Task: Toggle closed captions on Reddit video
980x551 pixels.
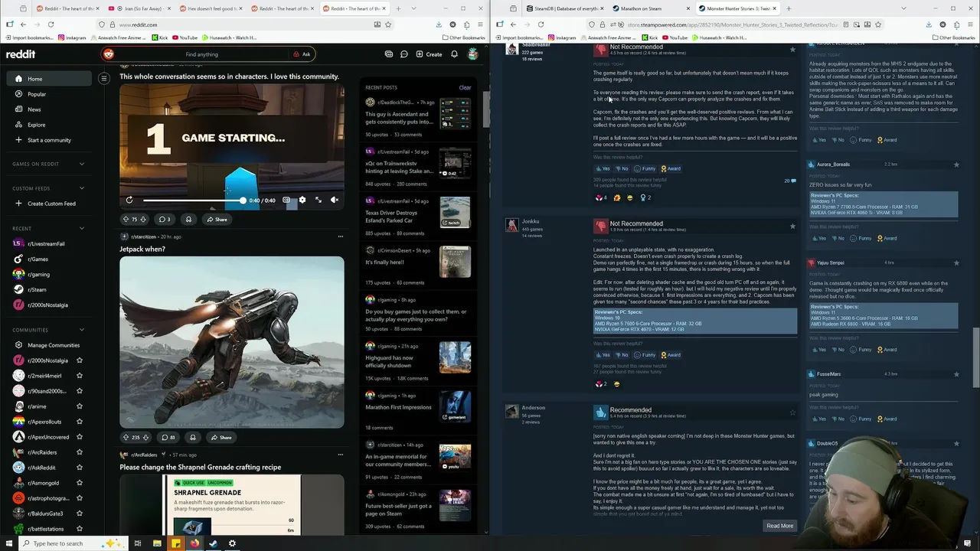Action: 286,200
